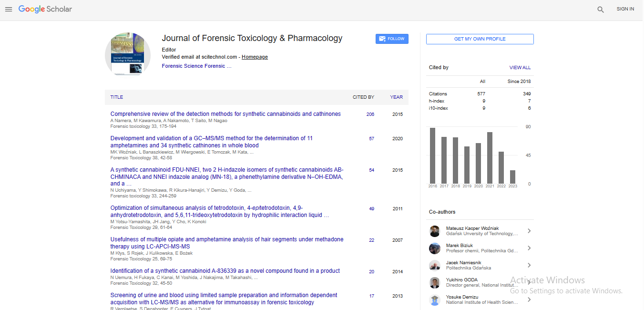
Task: Click Yosuke Demizu's avatar icon
Action: (x=434, y=300)
